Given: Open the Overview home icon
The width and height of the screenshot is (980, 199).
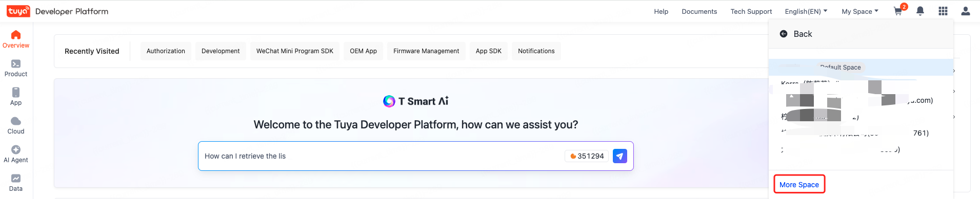Looking at the screenshot, I should (x=16, y=35).
